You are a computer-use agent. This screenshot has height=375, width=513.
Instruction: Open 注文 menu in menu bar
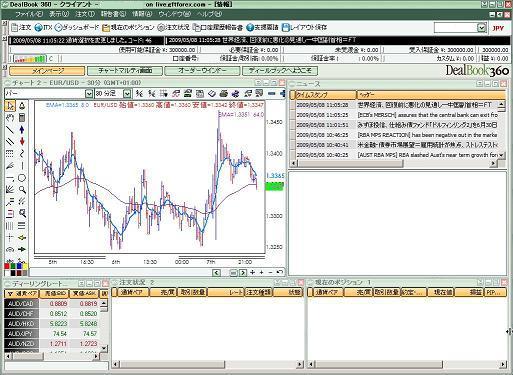click(x=85, y=14)
